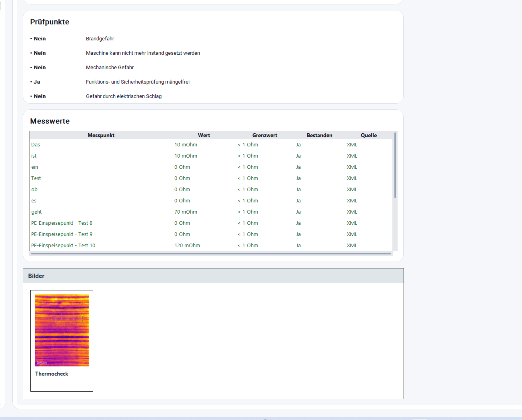The width and height of the screenshot is (522, 420).
Task: Click 'Funktions- und Sicherheitsprüfung mängelfrei' entry
Action: [x=138, y=82]
